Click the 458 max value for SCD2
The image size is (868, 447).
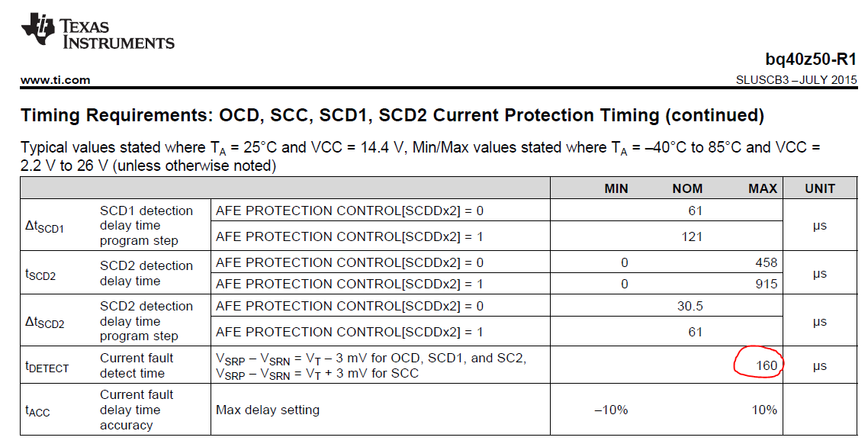click(767, 262)
